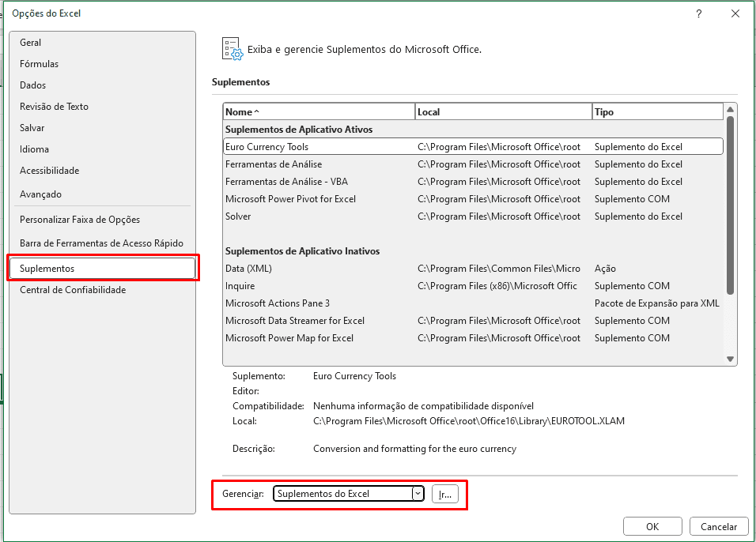Click Suplementos de Aplicativo Inativos heading
756x542 pixels.
[x=302, y=251]
